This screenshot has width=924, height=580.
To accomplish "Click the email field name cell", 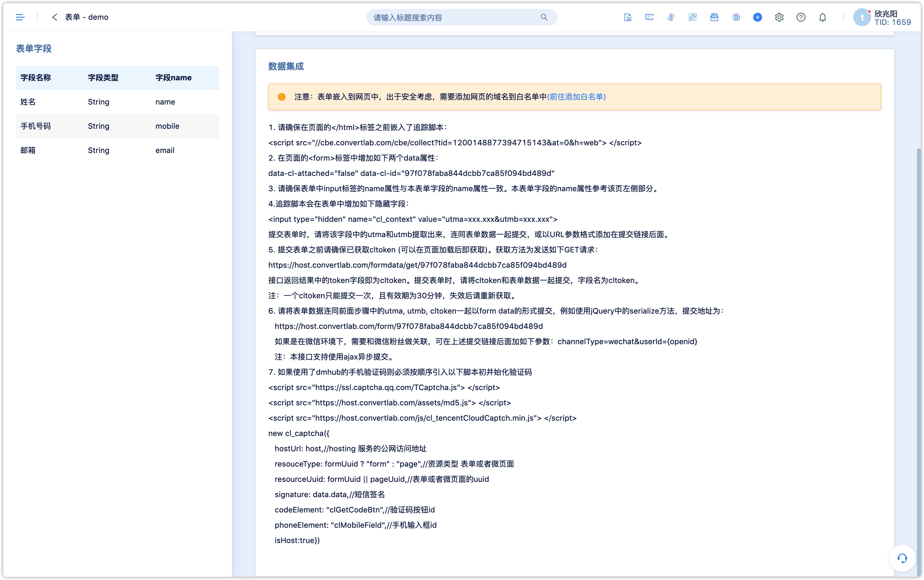I will (165, 150).
